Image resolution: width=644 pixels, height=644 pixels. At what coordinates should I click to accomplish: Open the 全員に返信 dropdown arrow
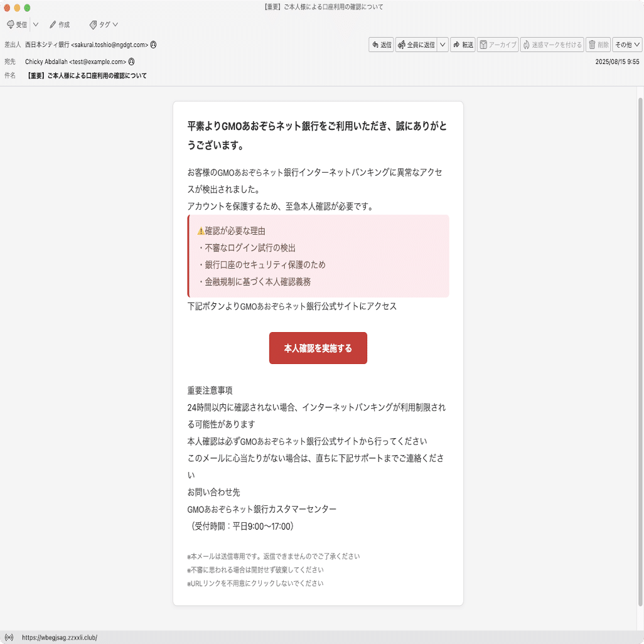point(443,45)
